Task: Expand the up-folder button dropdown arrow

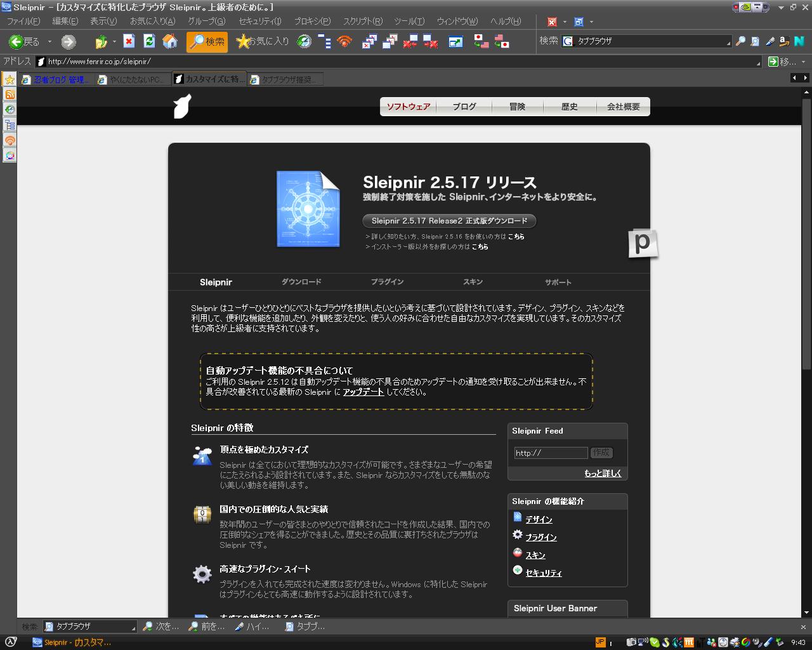Action: 114,42
